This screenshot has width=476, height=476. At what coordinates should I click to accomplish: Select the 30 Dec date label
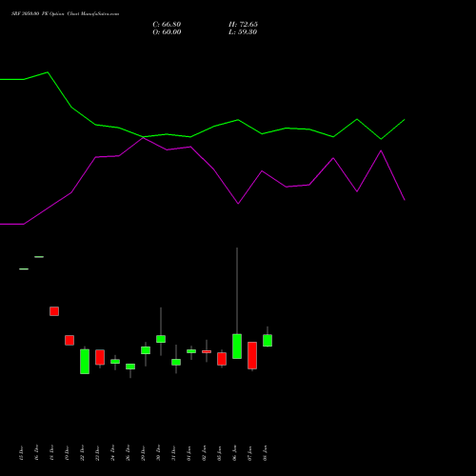click(158, 453)
